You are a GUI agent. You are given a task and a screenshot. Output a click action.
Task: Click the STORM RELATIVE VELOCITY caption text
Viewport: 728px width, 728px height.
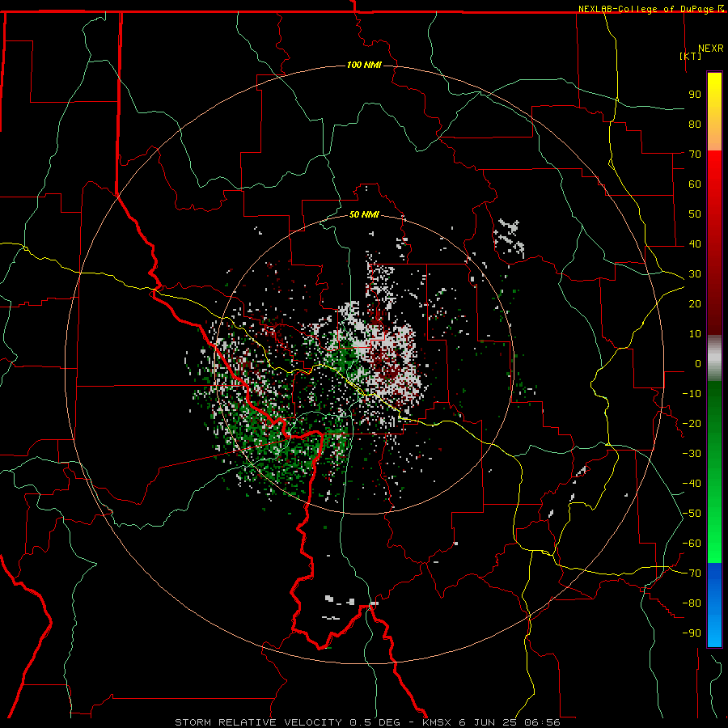tap(258, 722)
